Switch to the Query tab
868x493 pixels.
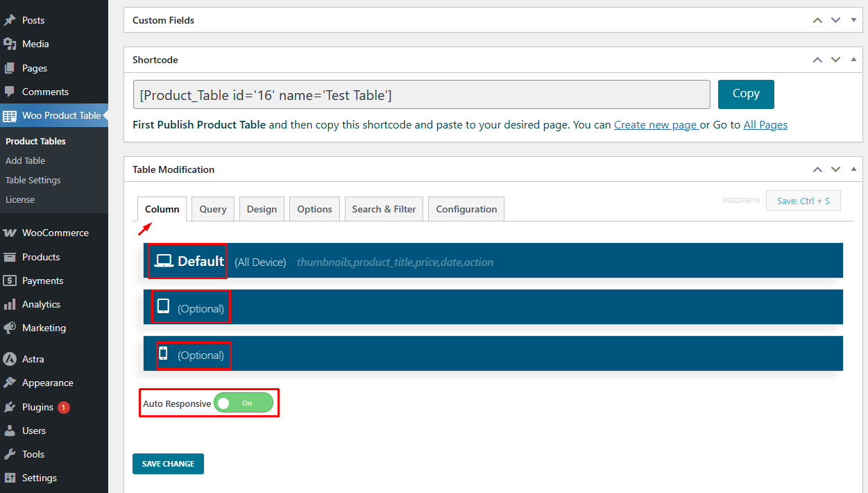[x=213, y=209]
